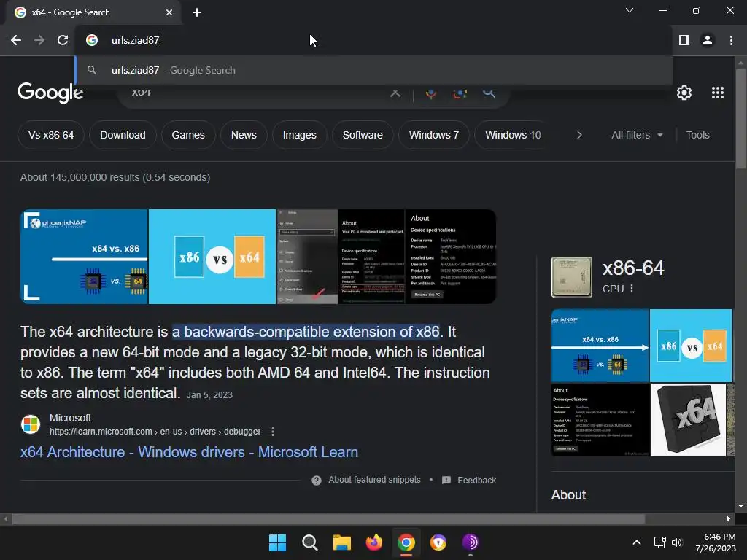Open the Chrome profile icon

click(x=708, y=40)
